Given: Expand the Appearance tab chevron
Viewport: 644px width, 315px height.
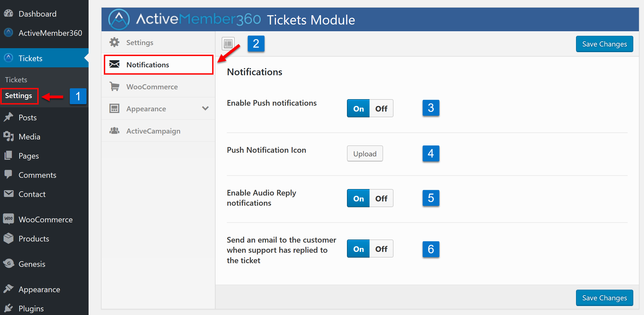Looking at the screenshot, I should [205, 108].
